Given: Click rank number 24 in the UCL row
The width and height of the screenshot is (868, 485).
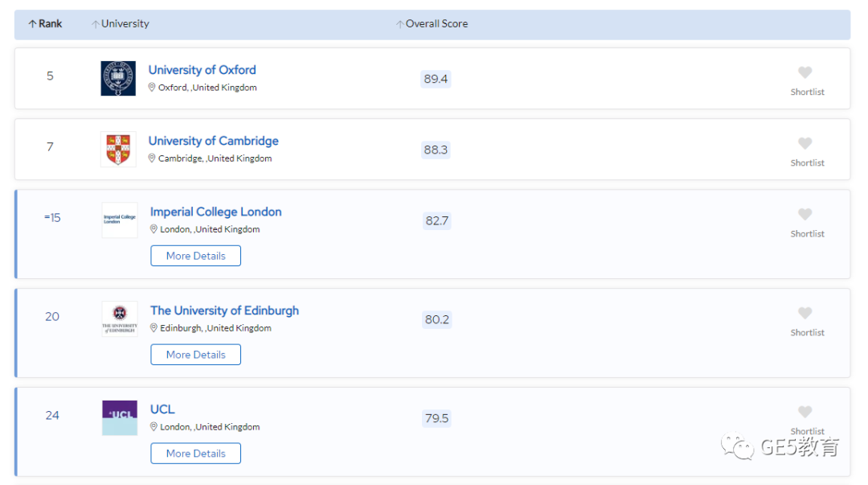Looking at the screenshot, I should 52,415.
